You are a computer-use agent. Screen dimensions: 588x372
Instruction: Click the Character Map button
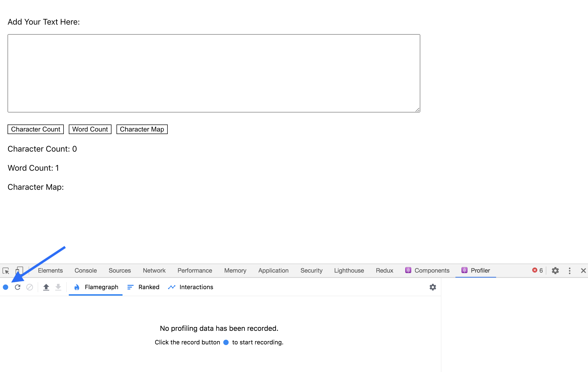coord(142,129)
